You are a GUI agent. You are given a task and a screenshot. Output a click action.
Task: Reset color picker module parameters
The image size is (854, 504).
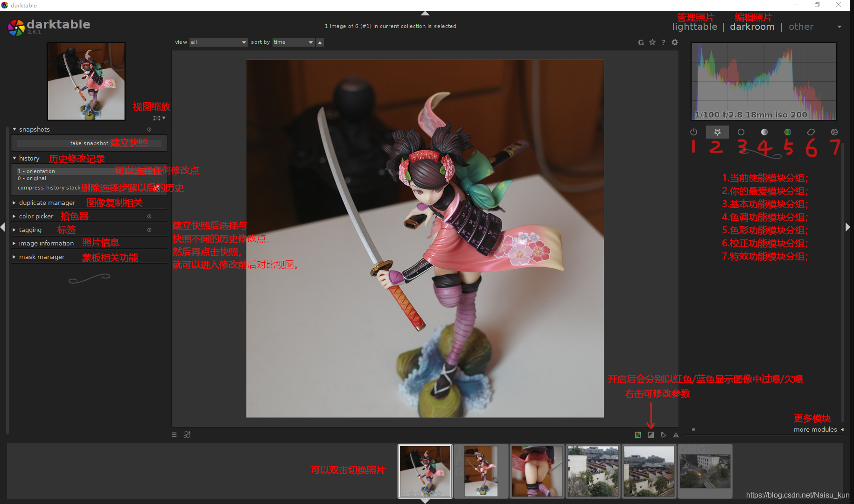(149, 217)
